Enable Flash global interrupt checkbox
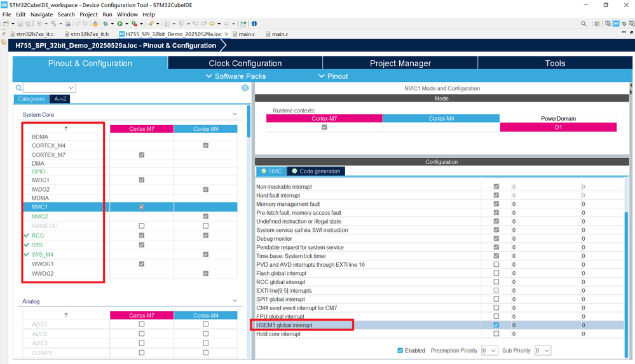635x364 pixels. pyautogui.click(x=496, y=273)
